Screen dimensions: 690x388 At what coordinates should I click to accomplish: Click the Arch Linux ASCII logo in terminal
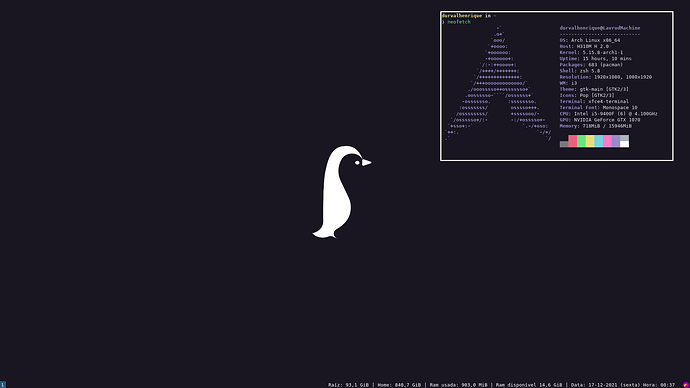(x=499, y=83)
